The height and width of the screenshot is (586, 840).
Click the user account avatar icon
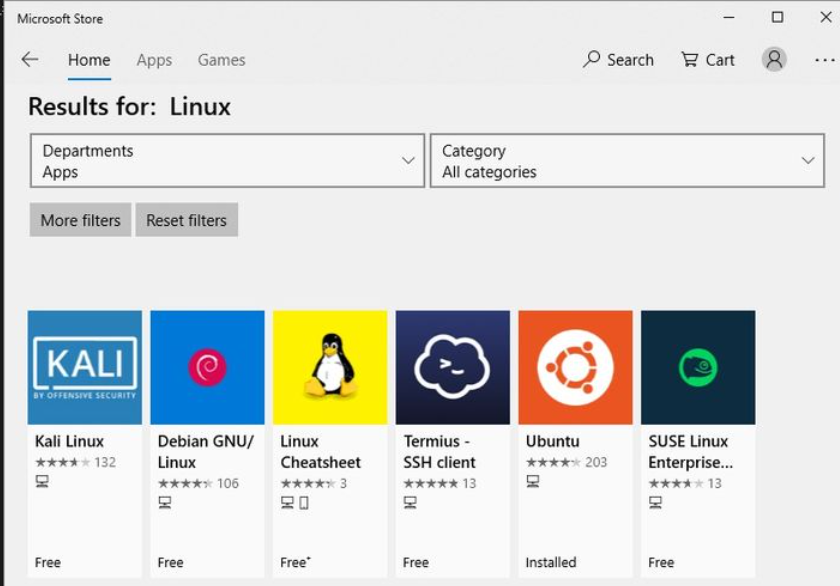(774, 59)
